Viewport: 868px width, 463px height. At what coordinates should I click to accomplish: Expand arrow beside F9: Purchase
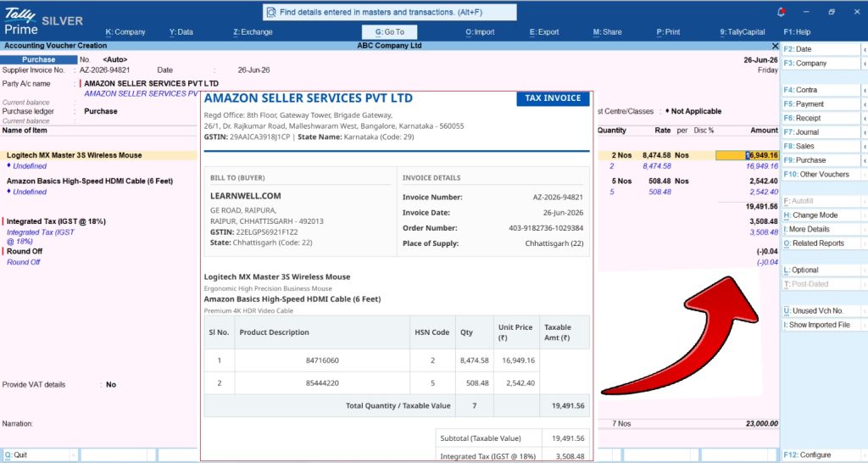coord(864,160)
